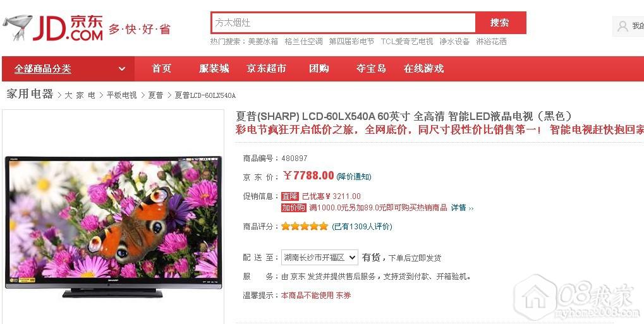Click the red 搜索 search button
The width and height of the screenshot is (644, 324).
(500, 23)
